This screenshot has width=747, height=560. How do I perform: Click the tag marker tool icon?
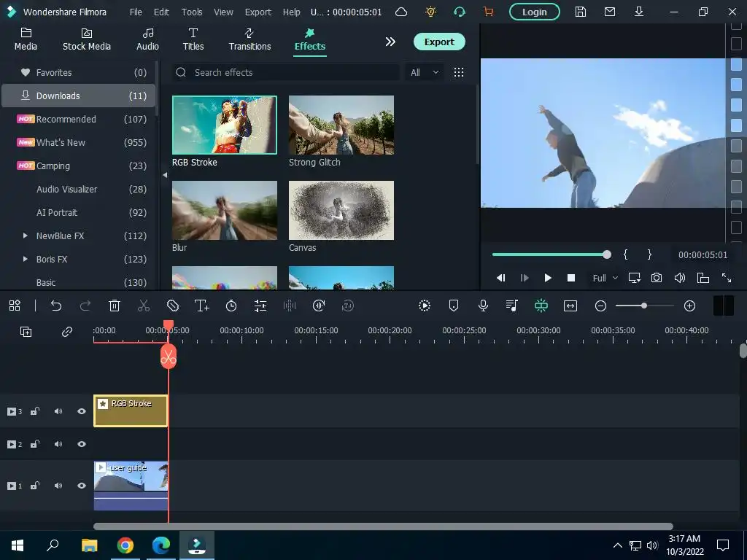(172, 306)
